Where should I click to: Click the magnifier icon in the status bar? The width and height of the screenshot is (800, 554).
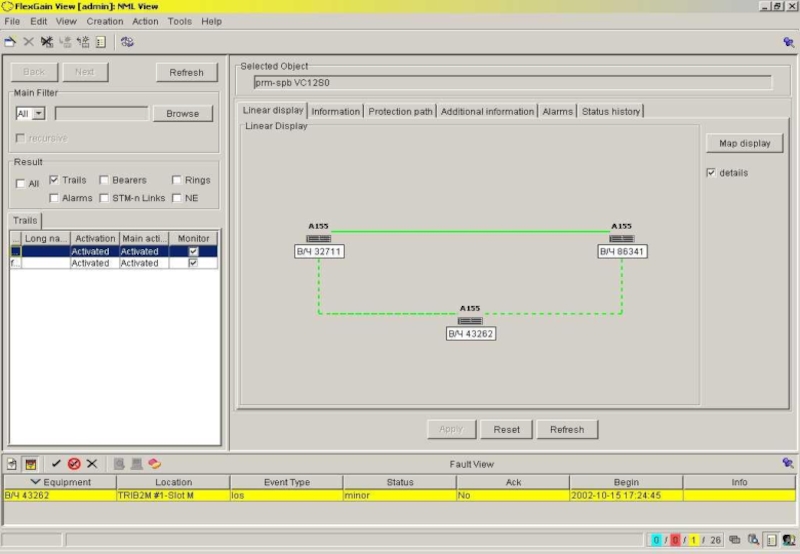pos(753,540)
